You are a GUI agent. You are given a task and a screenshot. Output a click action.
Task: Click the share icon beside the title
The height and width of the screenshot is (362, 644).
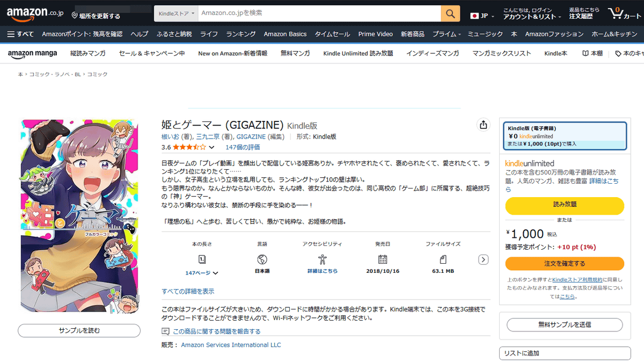click(483, 125)
